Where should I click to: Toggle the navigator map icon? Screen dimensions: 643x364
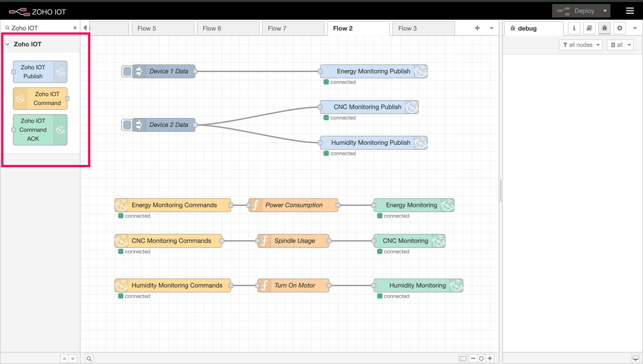[463, 358]
